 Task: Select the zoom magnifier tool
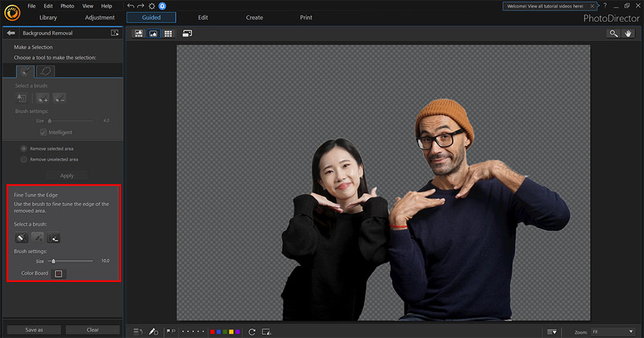click(x=614, y=33)
